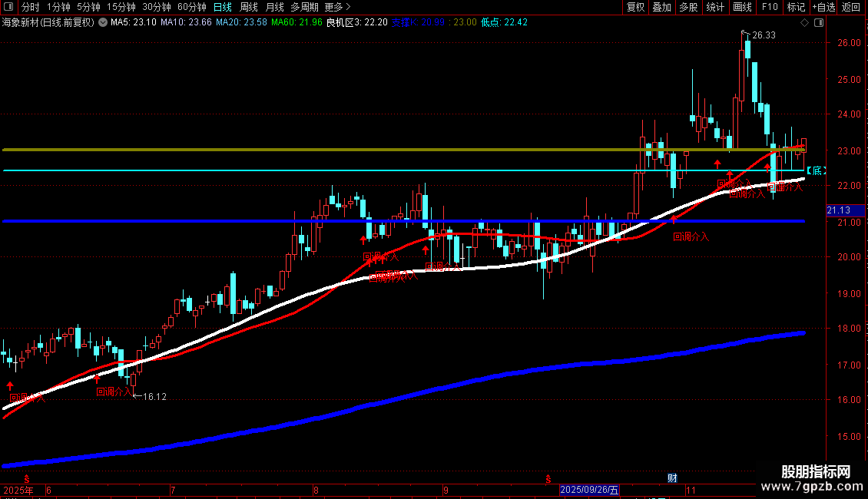Click the MA10: 23.66 indicator value

pyautogui.click(x=186, y=22)
